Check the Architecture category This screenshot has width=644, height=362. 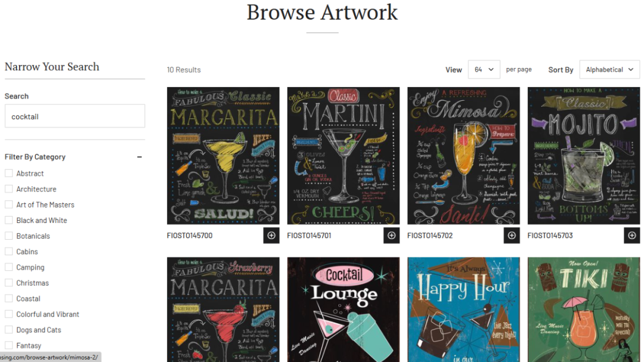[x=8, y=189]
